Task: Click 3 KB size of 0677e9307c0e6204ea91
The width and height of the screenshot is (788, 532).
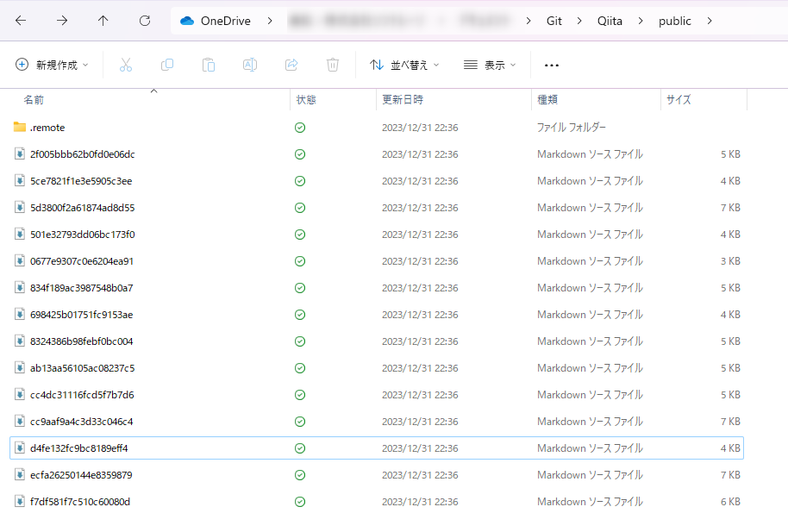Action: [730, 261]
